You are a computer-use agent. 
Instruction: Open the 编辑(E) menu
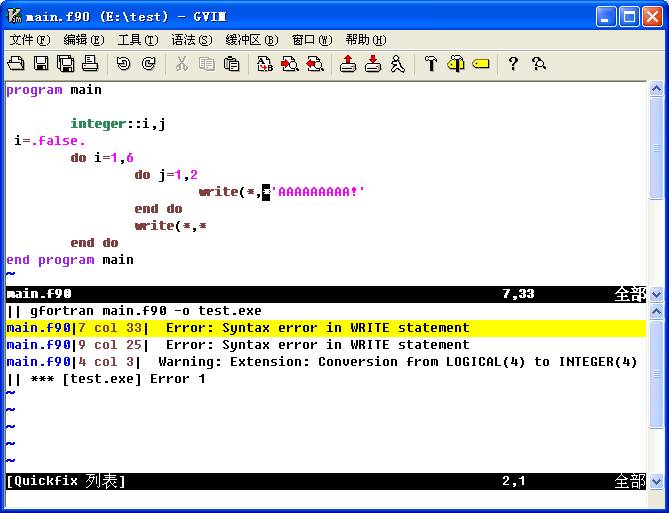click(x=84, y=40)
